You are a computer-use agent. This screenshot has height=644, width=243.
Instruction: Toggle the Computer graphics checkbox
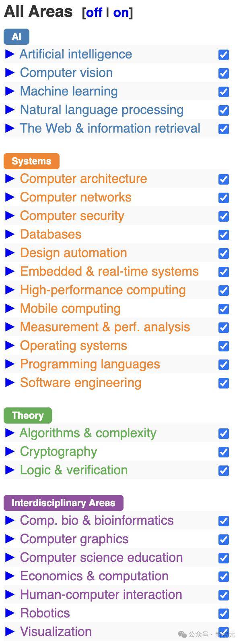click(x=224, y=539)
